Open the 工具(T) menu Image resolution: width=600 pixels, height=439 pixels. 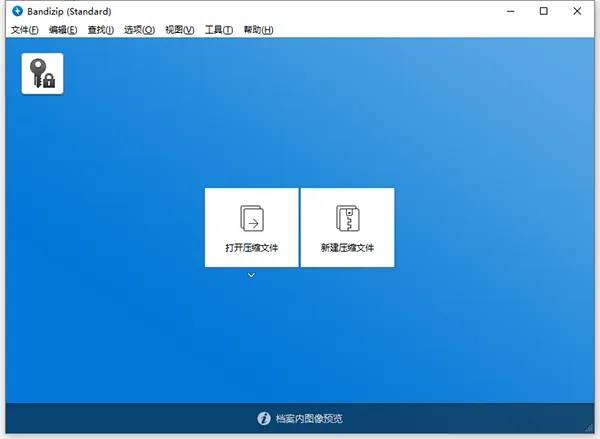click(219, 30)
